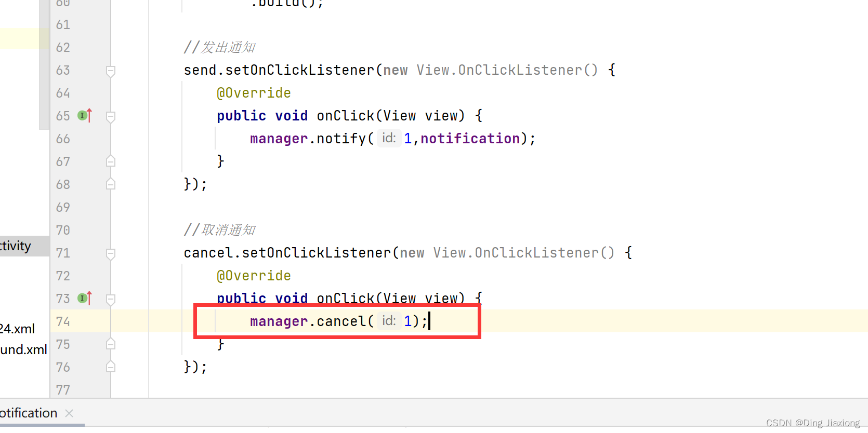Collapse the fold marker on line 73
Viewport: 868px width, 433px height.
[111, 299]
